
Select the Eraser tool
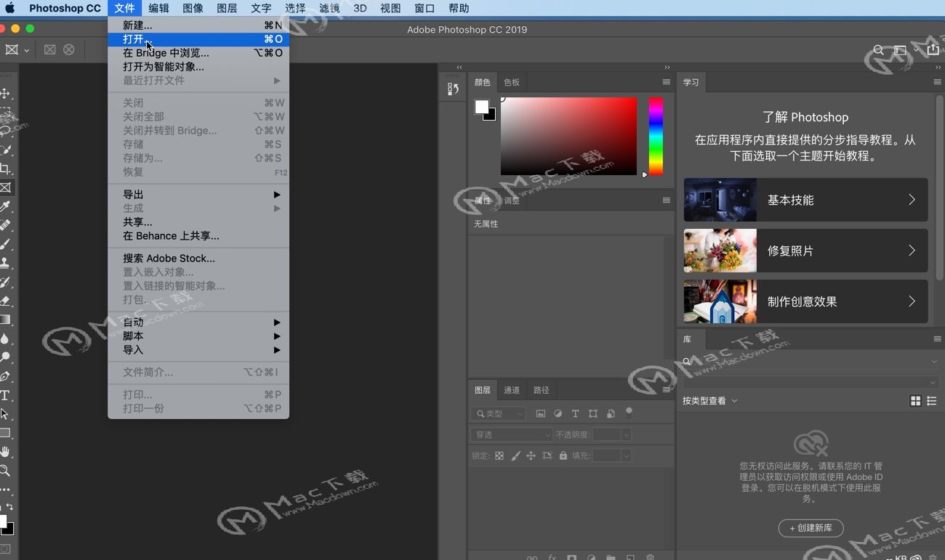click(5, 301)
